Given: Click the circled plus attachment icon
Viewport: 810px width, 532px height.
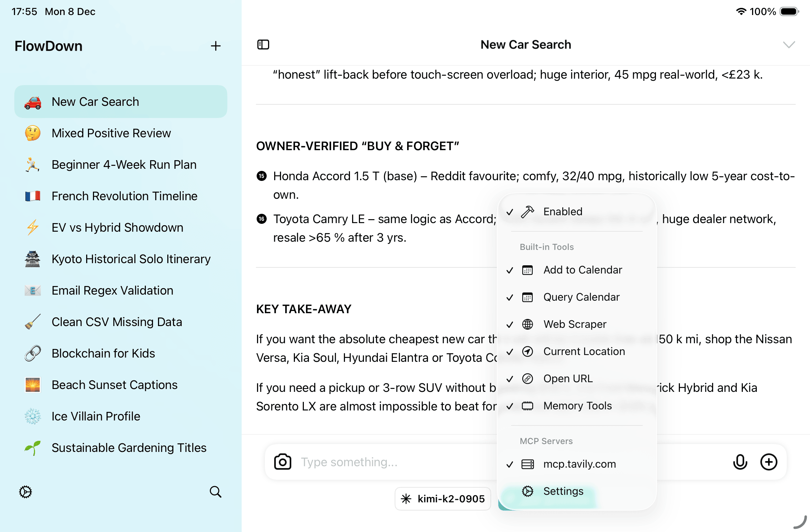Looking at the screenshot, I should point(769,462).
